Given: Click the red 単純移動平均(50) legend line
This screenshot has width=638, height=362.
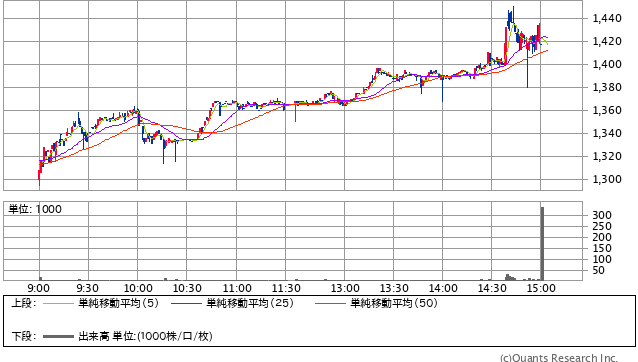Looking at the screenshot, I should click(330, 303).
